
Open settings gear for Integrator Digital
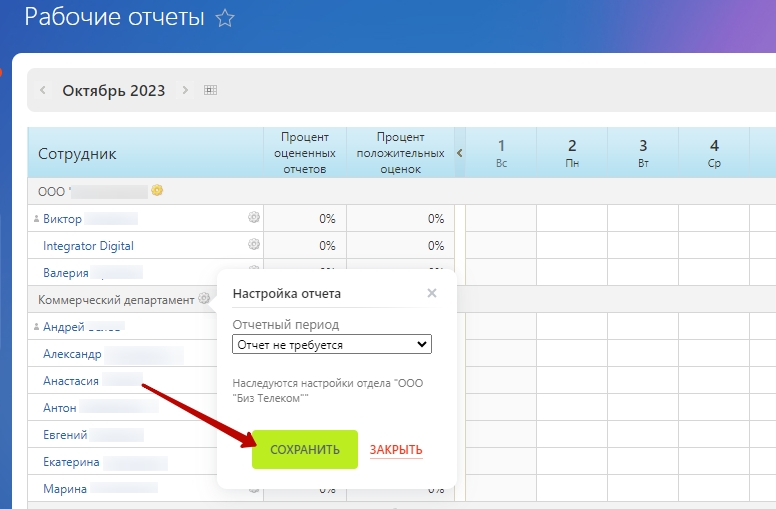(254, 245)
